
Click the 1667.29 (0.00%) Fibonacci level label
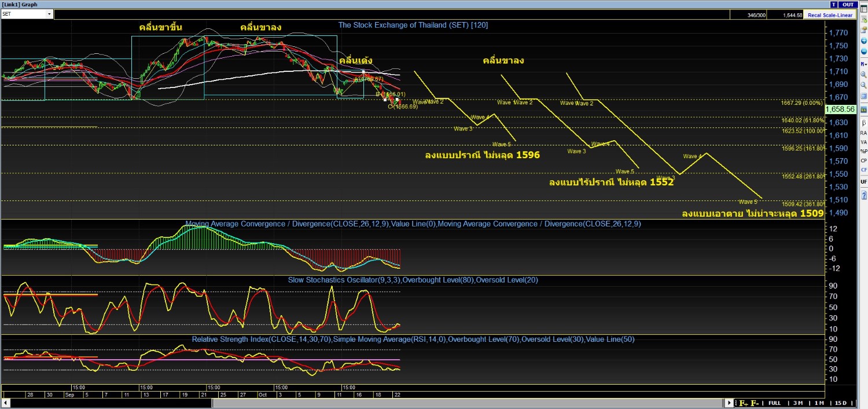pos(802,103)
